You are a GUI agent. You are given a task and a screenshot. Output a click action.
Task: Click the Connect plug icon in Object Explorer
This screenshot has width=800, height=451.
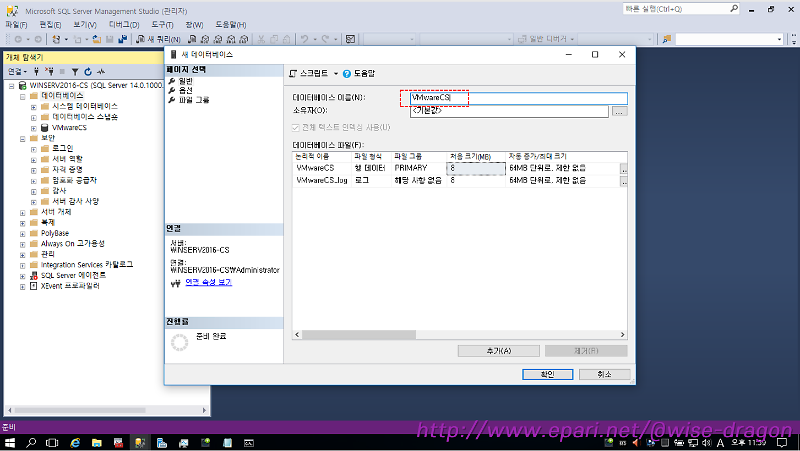[x=36, y=71]
